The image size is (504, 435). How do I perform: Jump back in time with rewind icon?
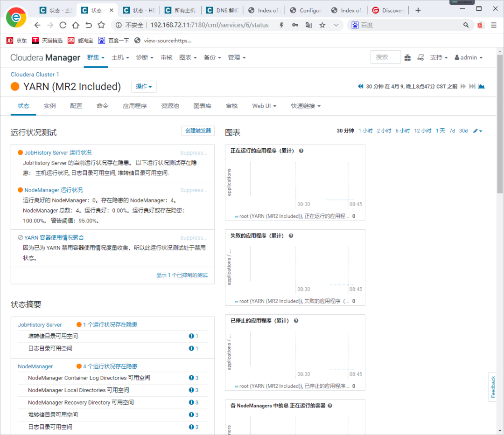pyautogui.click(x=361, y=86)
